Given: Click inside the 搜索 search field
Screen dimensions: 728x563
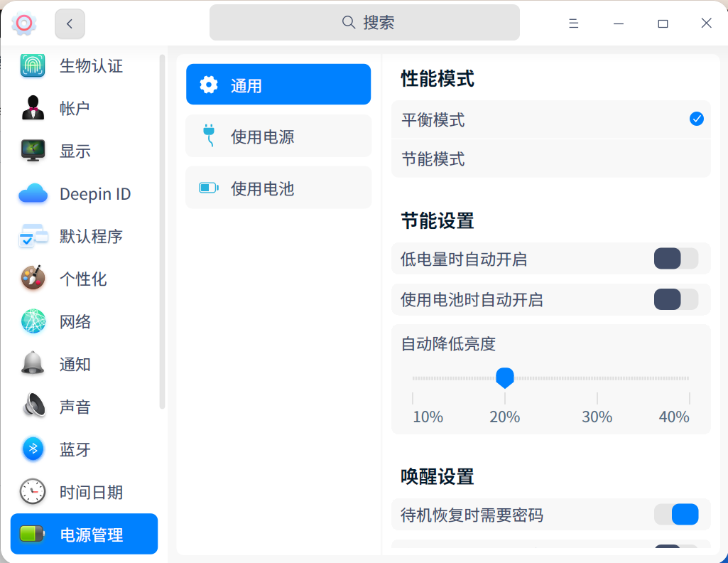Looking at the screenshot, I should coord(364,23).
